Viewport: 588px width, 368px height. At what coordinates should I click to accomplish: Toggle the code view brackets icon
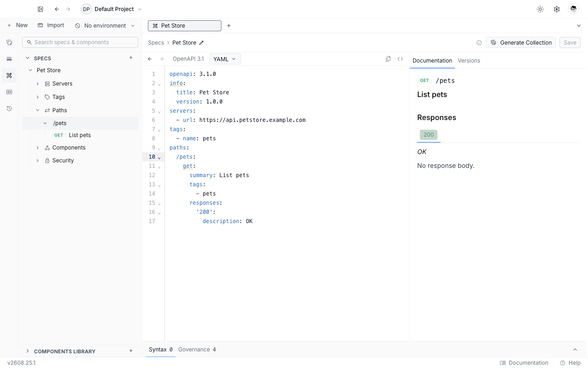click(400, 59)
